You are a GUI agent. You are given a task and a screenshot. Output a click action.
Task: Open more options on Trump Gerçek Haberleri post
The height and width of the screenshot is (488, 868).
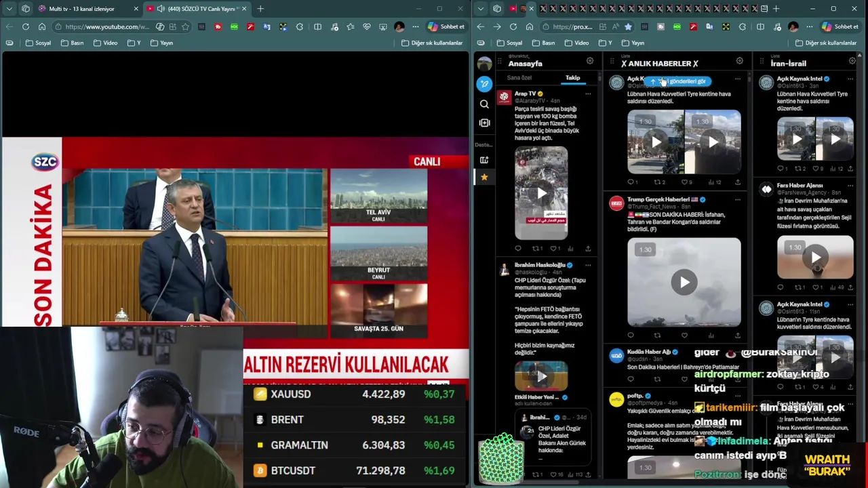click(x=737, y=200)
